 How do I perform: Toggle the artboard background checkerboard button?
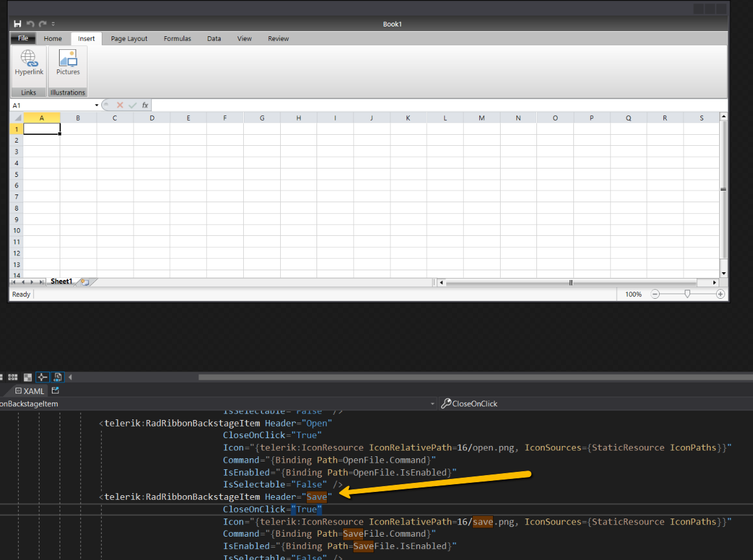[x=28, y=377]
